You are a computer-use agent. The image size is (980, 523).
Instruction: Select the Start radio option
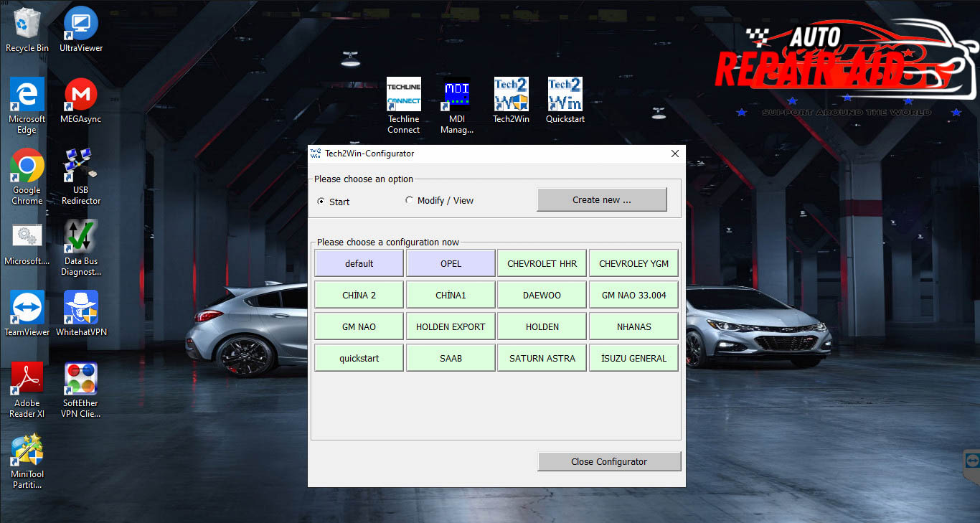click(334, 202)
